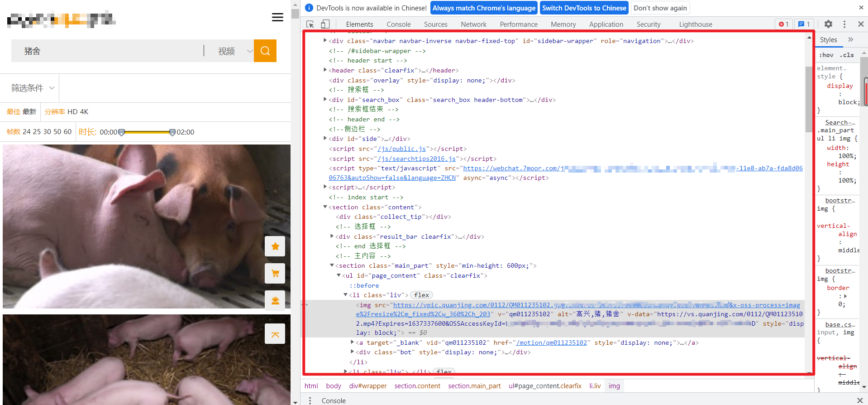Switch to the Console tab
Image resolution: width=868 pixels, height=405 pixels.
(x=399, y=24)
